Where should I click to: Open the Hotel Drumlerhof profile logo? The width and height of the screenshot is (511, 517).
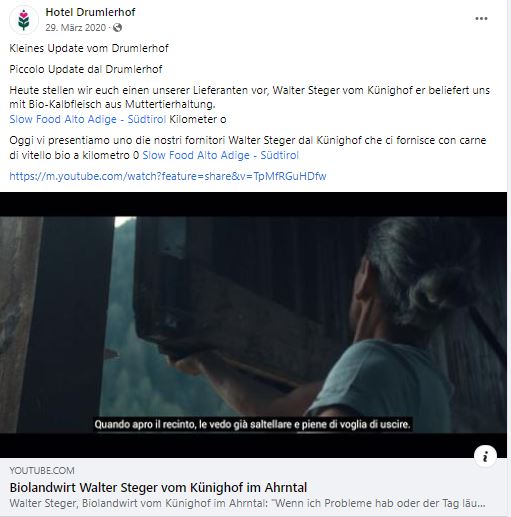coord(24,20)
